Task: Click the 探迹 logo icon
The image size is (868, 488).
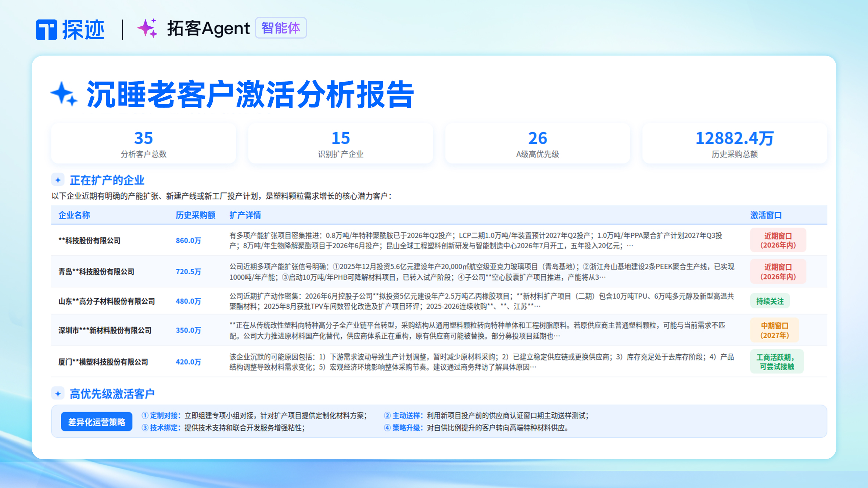Action: 47,29
